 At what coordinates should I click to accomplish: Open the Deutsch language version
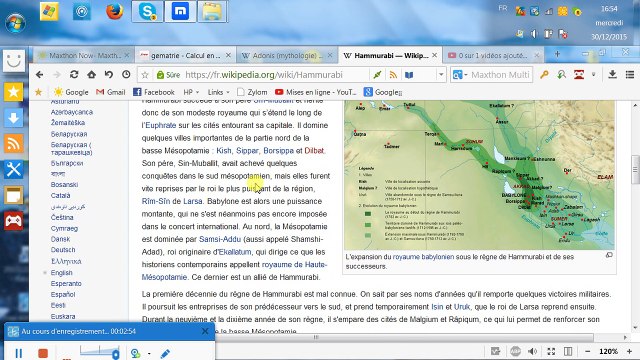pos(63,250)
